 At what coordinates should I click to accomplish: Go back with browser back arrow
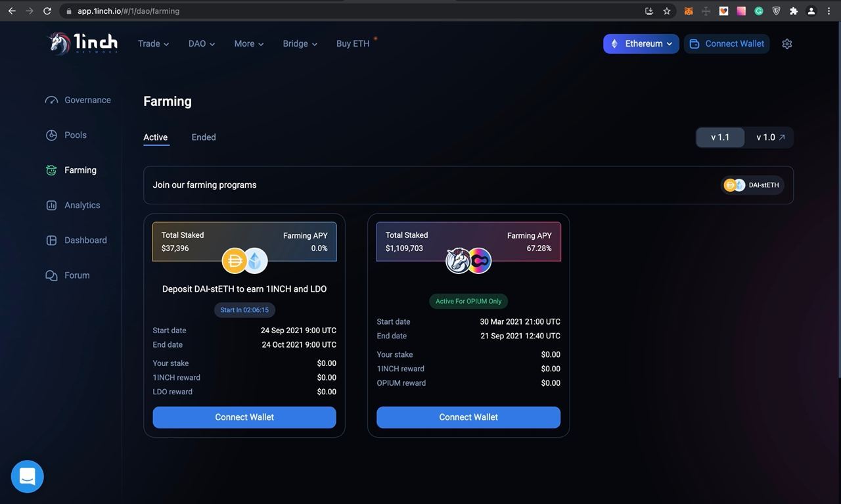click(x=12, y=11)
